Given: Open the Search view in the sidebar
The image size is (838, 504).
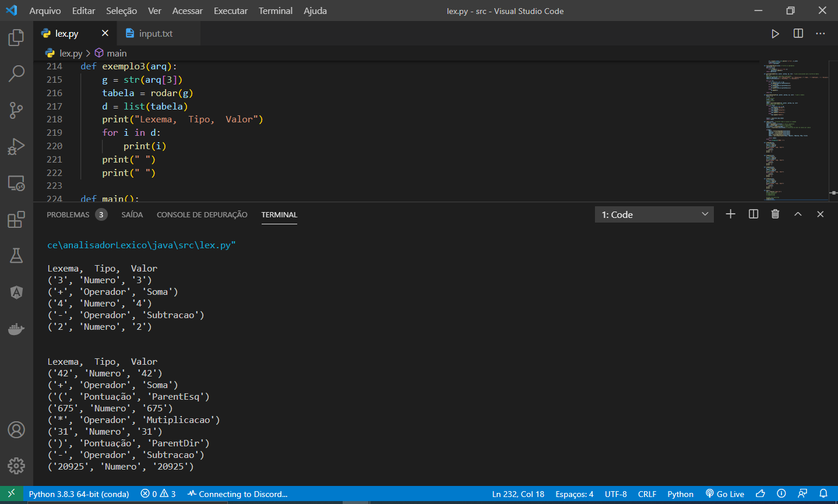Looking at the screenshot, I should tap(16, 73).
